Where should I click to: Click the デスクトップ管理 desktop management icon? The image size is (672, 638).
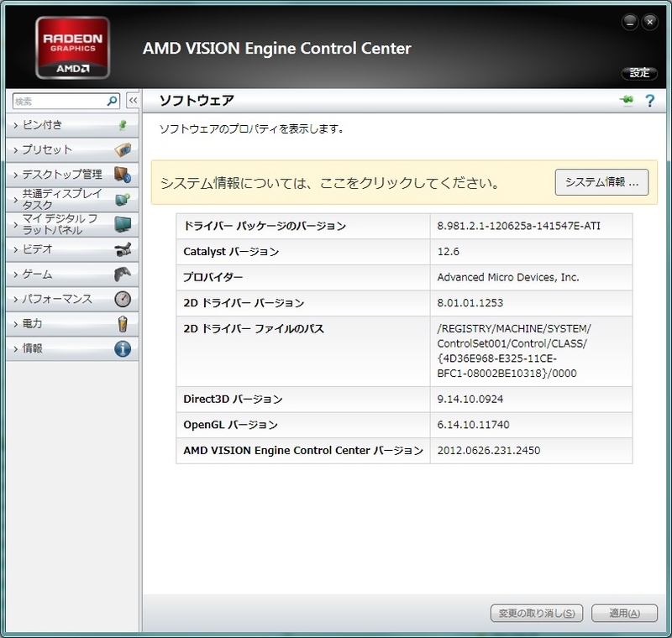[123, 175]
